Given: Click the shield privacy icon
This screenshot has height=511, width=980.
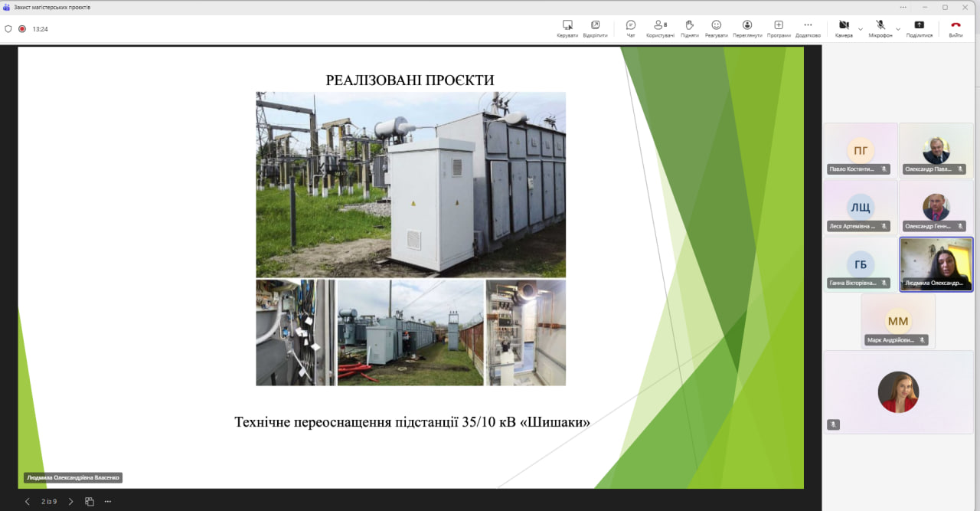Looking at the screenshot, I should click(8, 29).
